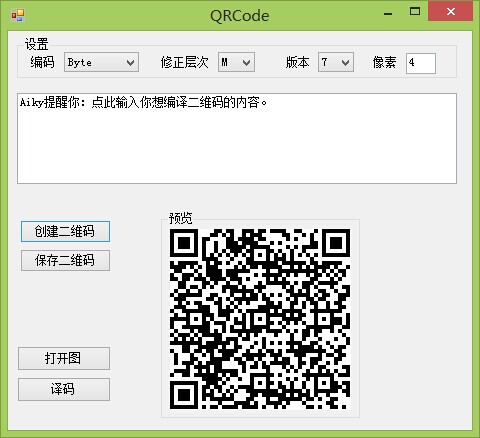Click the 版本 label
The height and width of the screenshot is (438, 480).
pos(297,62)
